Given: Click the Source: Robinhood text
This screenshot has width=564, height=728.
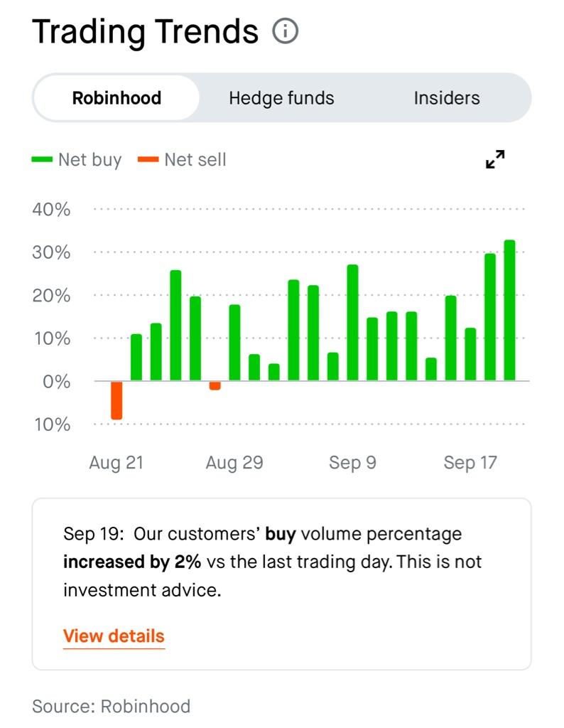Looking at the screenshot, I should pos(112,706).
